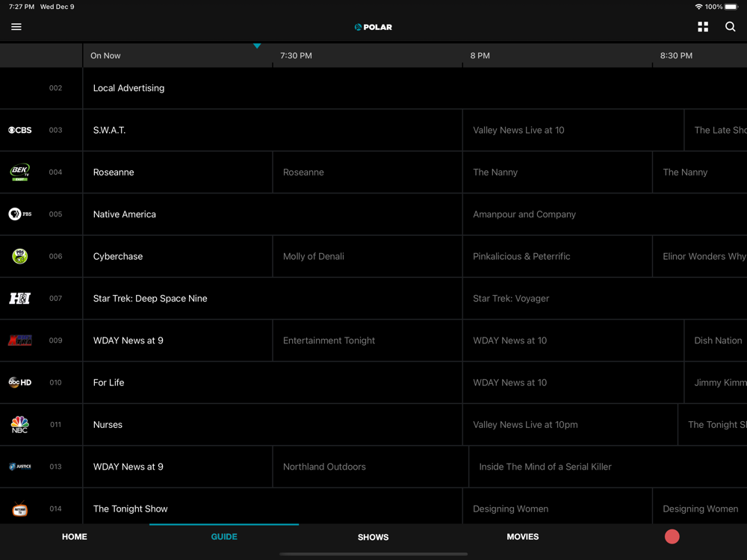
Task: Select the On Now header
Action: [105, 56]
